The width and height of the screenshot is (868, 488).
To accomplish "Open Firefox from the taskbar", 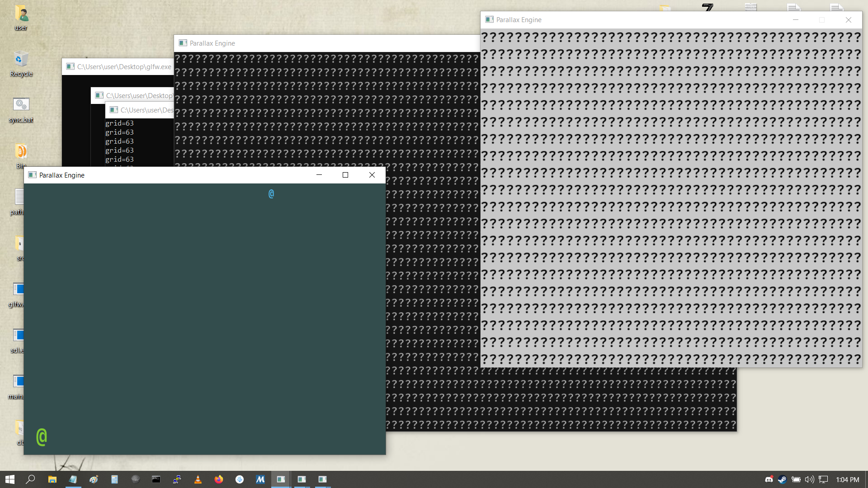I will (x=219, y=479).
